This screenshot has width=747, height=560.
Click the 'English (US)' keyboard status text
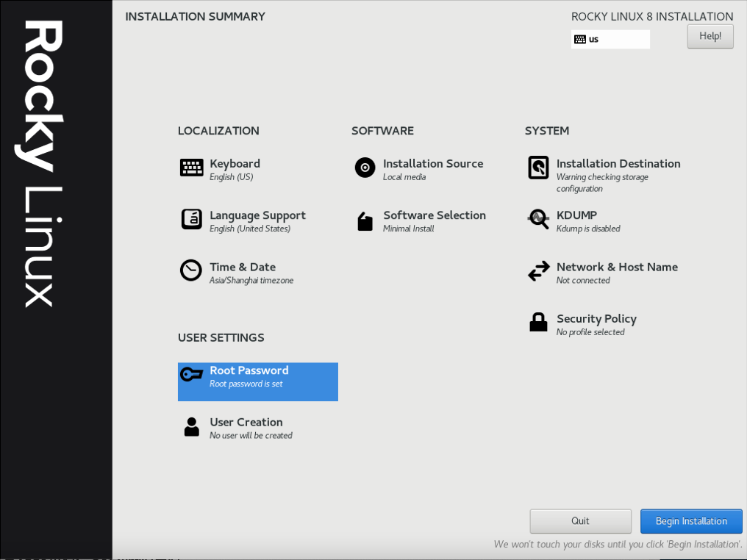point(231,177)
